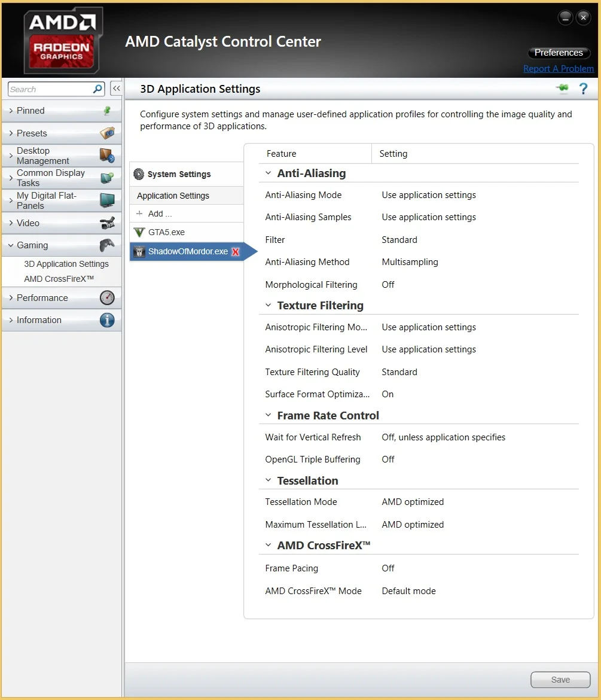Click the GTA5.exe game icon

click(139, 232)
